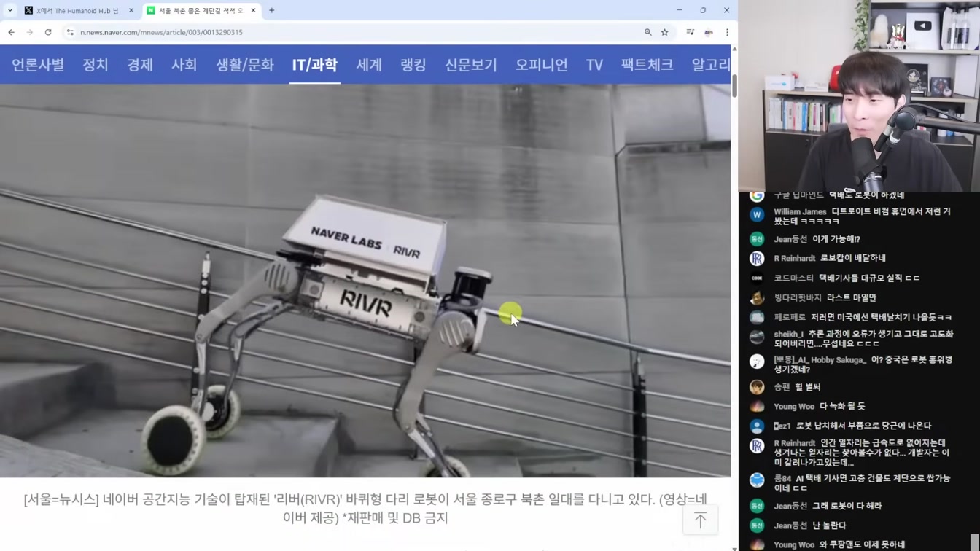Click 페로페로's profile avatar in chat
The image size is (980, 551).
757,317
